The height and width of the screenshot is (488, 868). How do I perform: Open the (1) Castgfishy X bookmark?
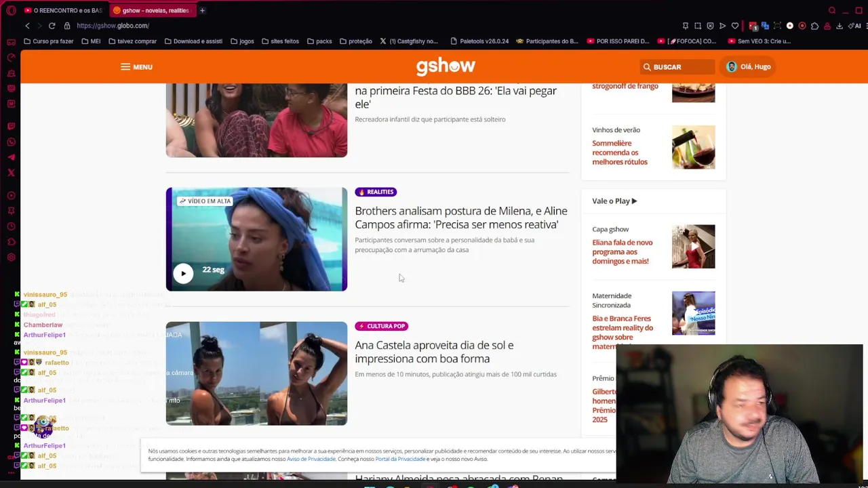408,41
